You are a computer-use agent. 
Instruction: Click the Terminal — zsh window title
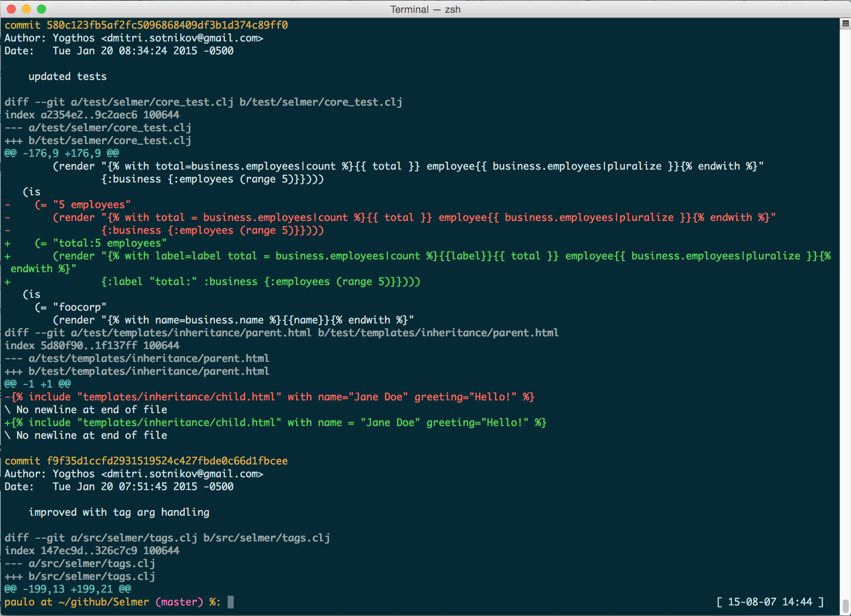(425, 9)
